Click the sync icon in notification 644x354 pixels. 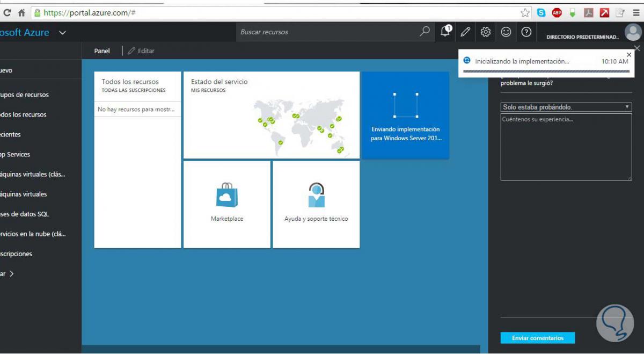(467, 61)
